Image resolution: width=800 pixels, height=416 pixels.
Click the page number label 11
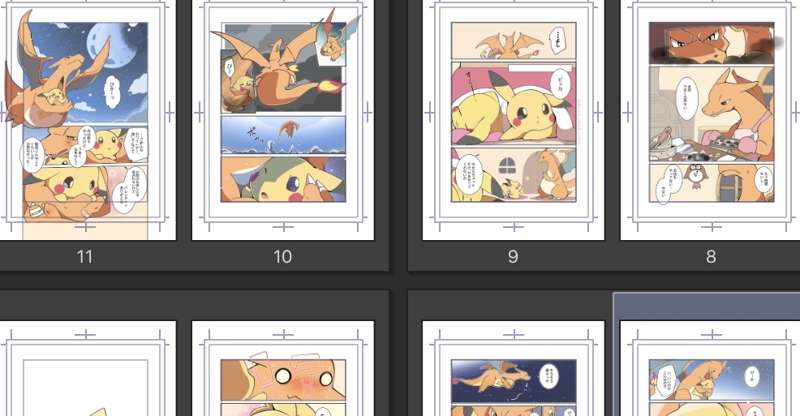click(85, 256)
